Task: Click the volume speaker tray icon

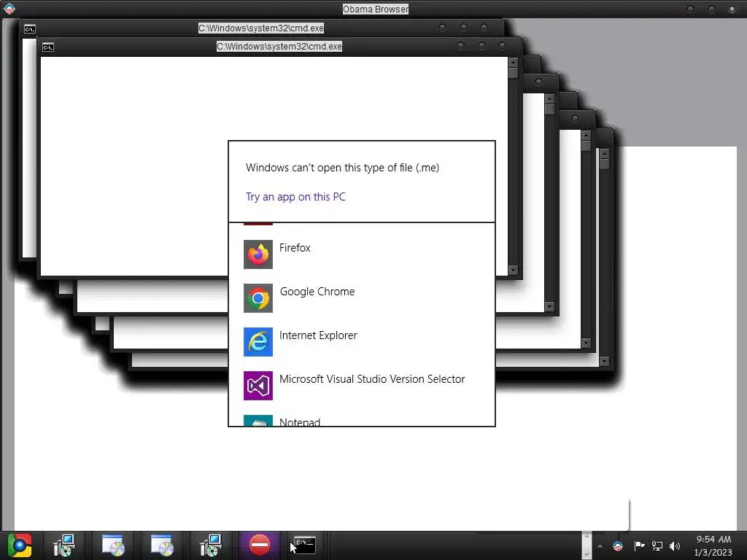Action: [x=675, y=545]
